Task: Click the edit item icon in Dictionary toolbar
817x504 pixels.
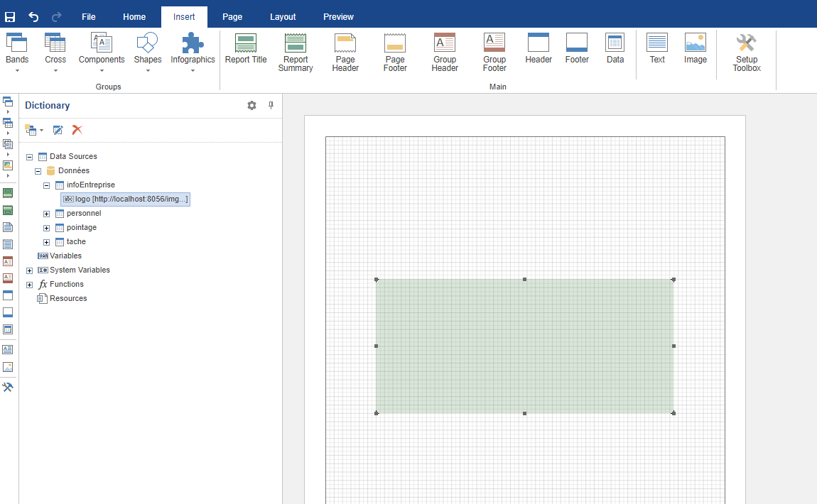Action: coord(58,130)
